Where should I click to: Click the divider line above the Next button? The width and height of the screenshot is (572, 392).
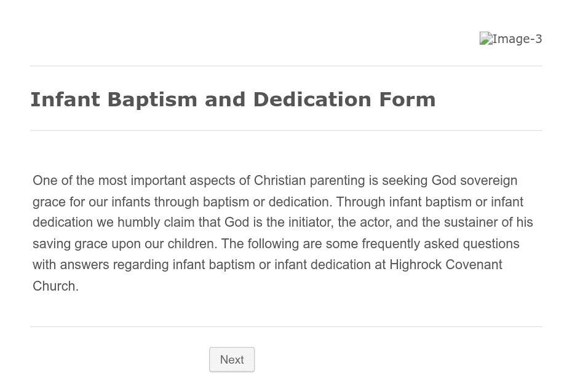[x=287, y=326]
